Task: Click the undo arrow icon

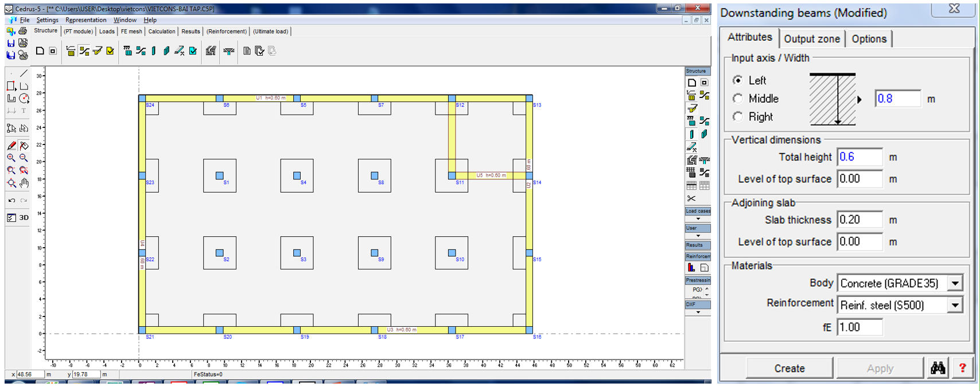Action: point(11,201)
